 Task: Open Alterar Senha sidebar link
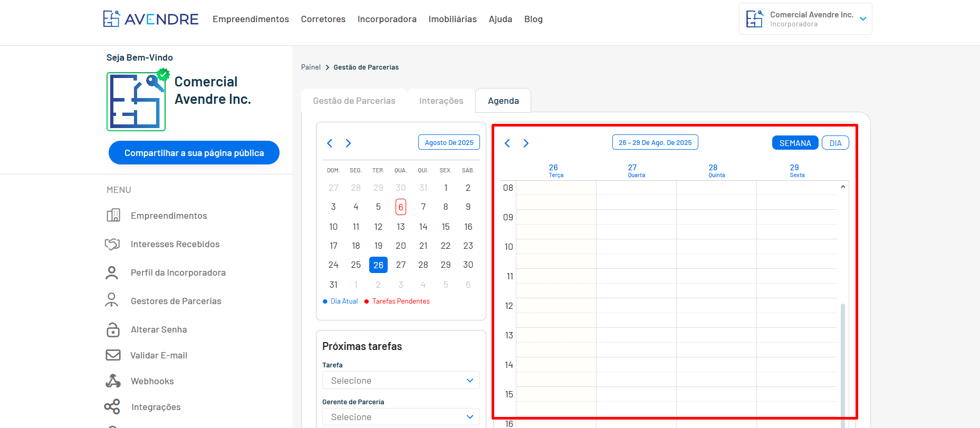click(x=159, y=329)
